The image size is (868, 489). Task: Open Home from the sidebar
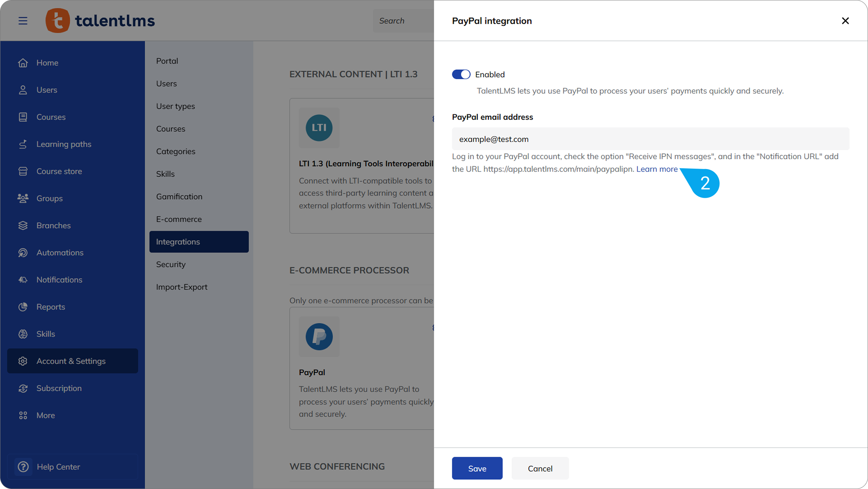[x=47, y=63]
